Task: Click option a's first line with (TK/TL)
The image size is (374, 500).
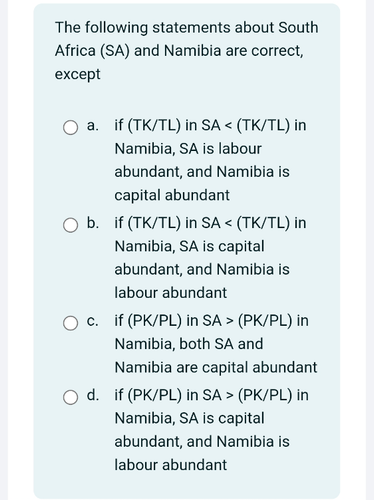Action: coord(210,125)
